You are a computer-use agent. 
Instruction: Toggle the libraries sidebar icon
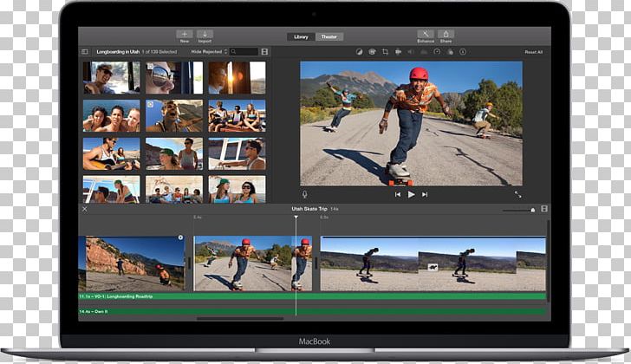pyautogui.click(x=85, y=52)
